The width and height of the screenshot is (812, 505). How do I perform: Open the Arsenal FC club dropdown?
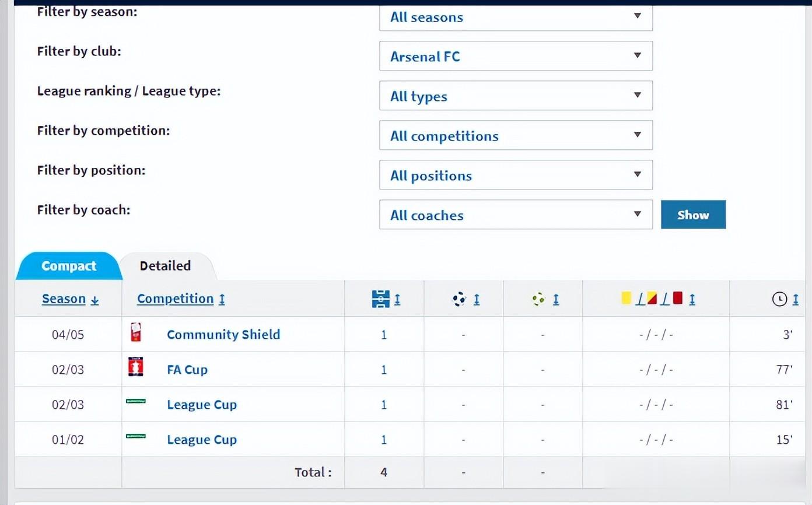tap(516, 57)
